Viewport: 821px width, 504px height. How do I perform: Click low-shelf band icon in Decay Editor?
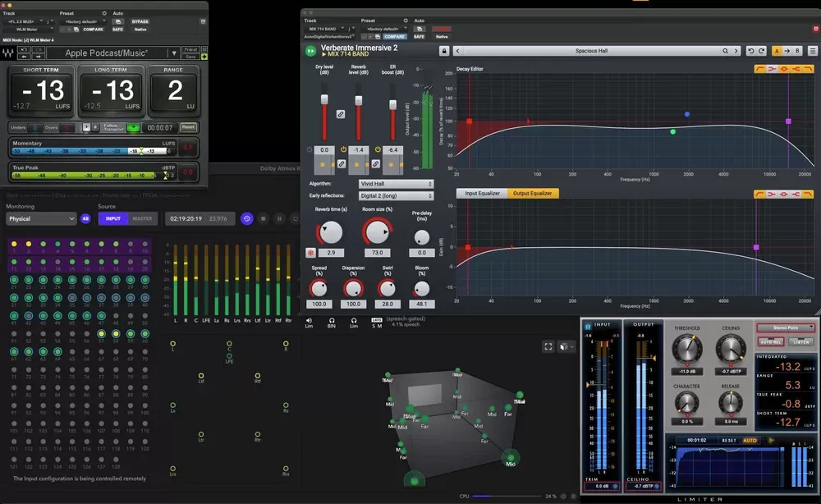pos(772,69)
